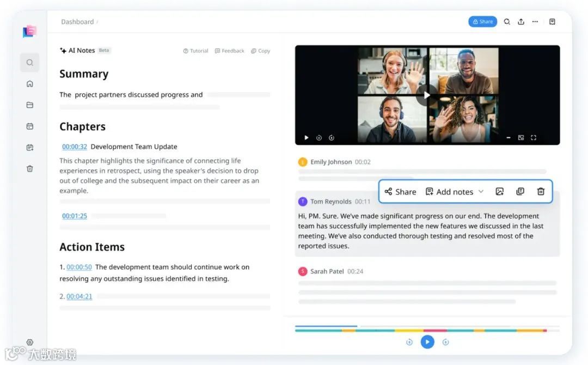Select Tom Reynolds' transcript paragraph

pos(421,231)
